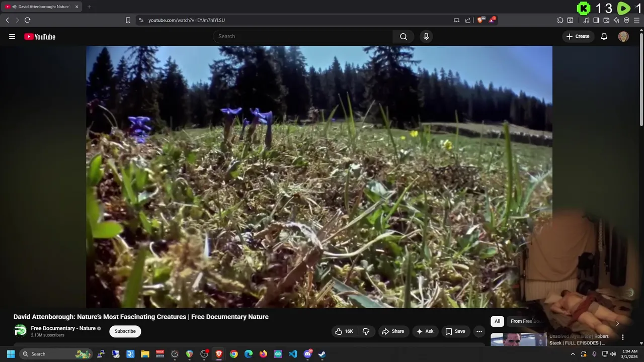Click the Create button

[x=578, y=36]
